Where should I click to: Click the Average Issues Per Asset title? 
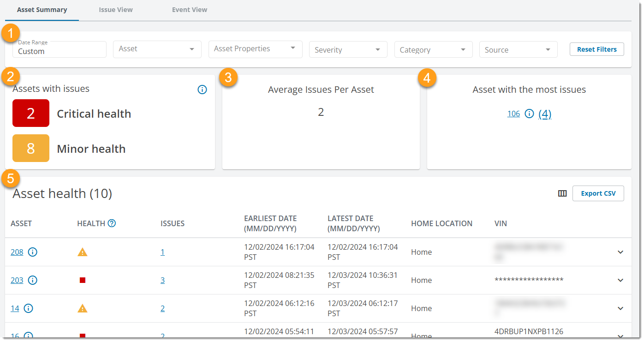(x=321, y=90)
